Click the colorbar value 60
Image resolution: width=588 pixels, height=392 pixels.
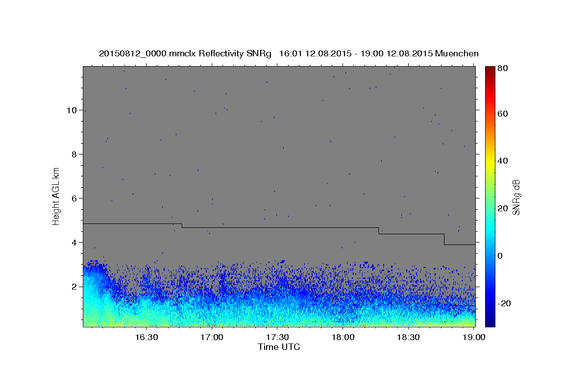click(x=503, y=114)
